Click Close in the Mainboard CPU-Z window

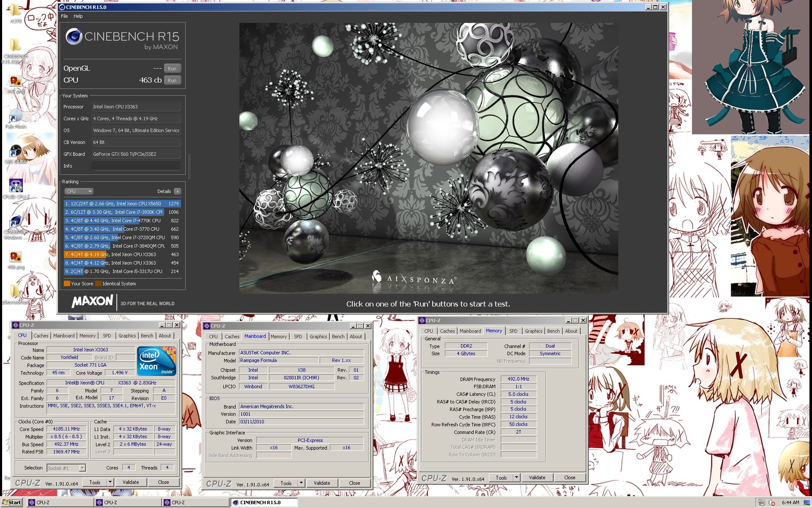[354, 483]
